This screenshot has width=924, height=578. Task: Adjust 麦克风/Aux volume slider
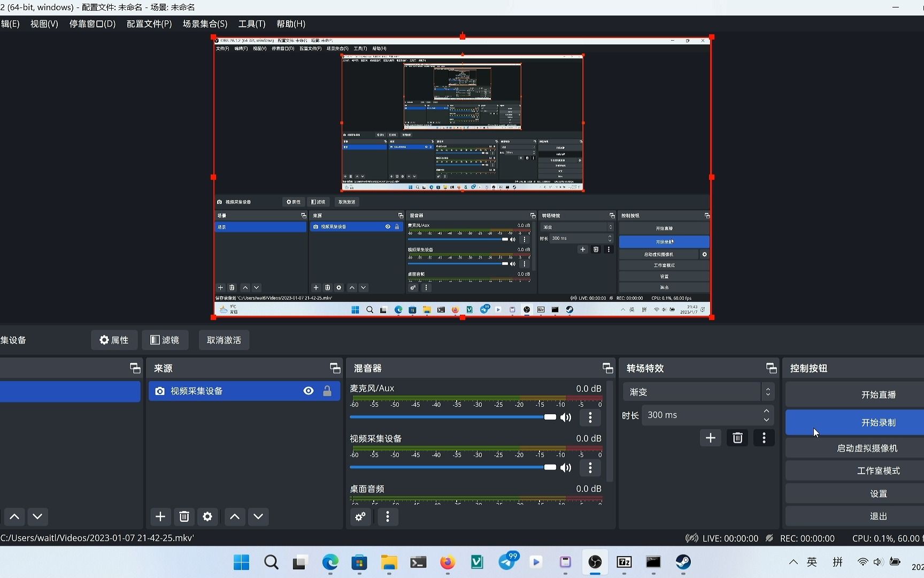point(452,417)
